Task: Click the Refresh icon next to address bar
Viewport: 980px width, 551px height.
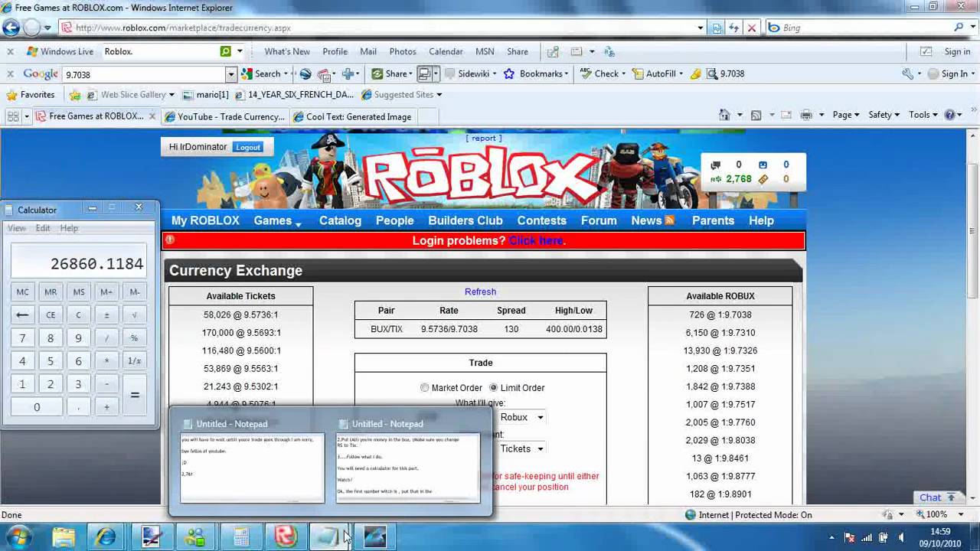Action: (733, 28)
